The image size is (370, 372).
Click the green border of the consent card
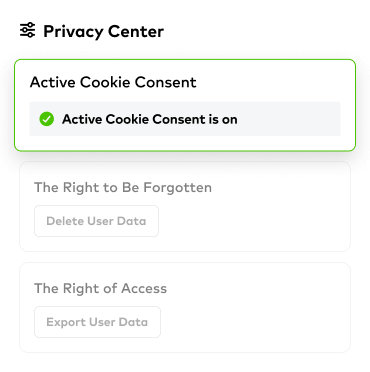(x=185, y=60)
